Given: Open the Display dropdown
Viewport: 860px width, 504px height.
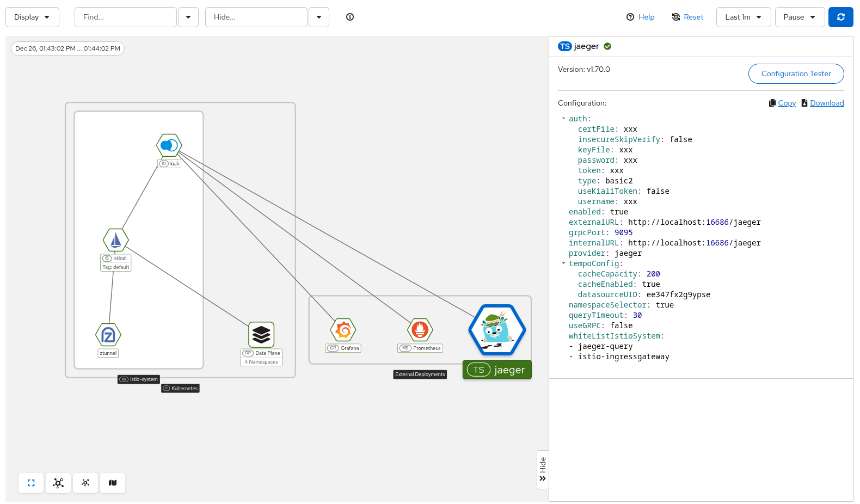Looking at the screenshot, I should (32, 17).
